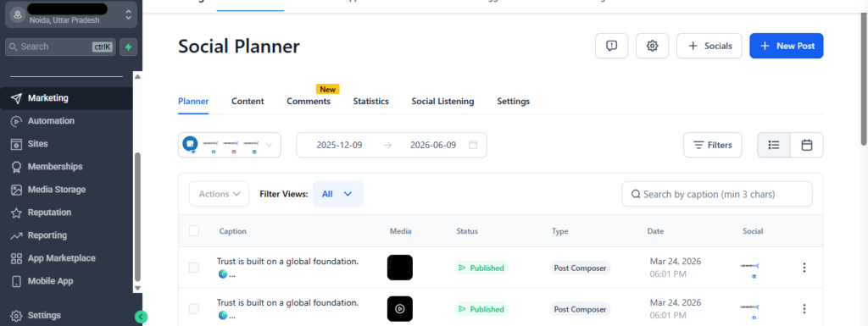This screenshot has width=868, height=326.
Task: Click the Social column header
Action: pyautogui.click(x=753, y=231)
